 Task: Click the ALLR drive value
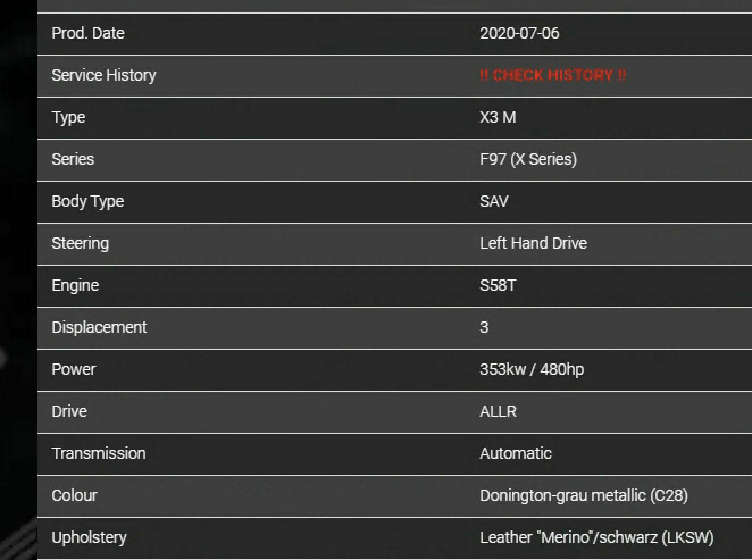(498, 411)
